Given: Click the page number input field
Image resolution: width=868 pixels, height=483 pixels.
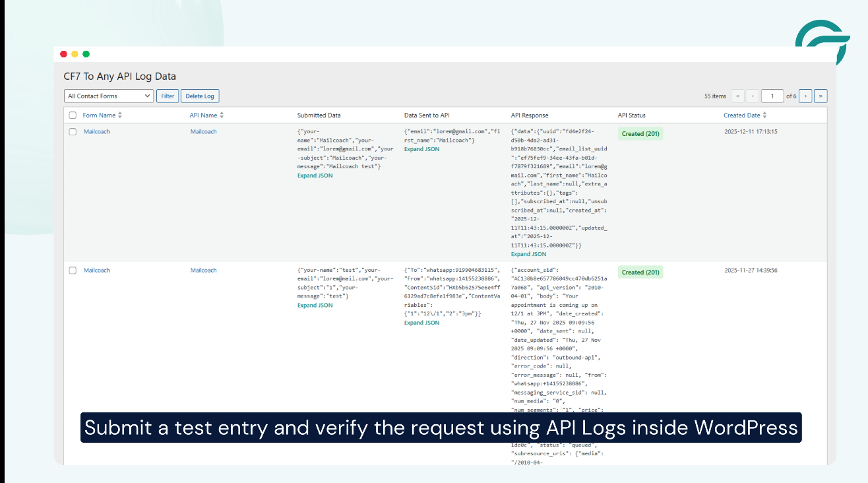Looking at the screenshot, I should (772, 96).
